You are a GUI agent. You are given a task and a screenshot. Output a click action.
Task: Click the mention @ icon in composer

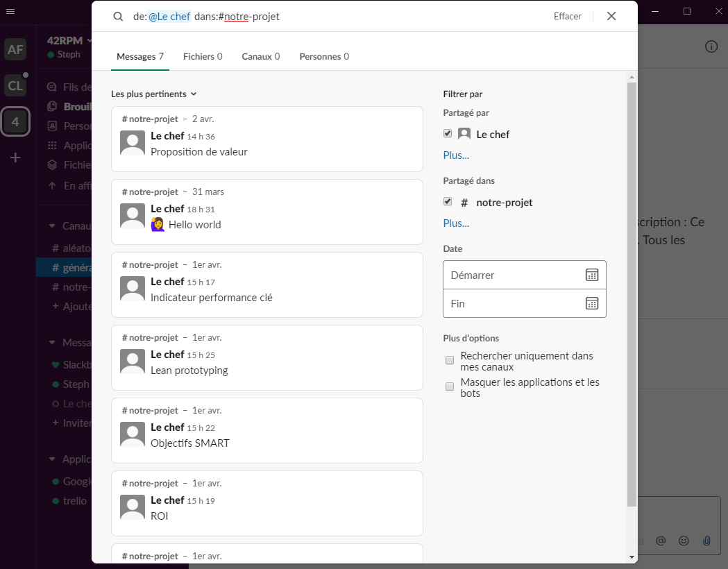(x=661, y=541)
